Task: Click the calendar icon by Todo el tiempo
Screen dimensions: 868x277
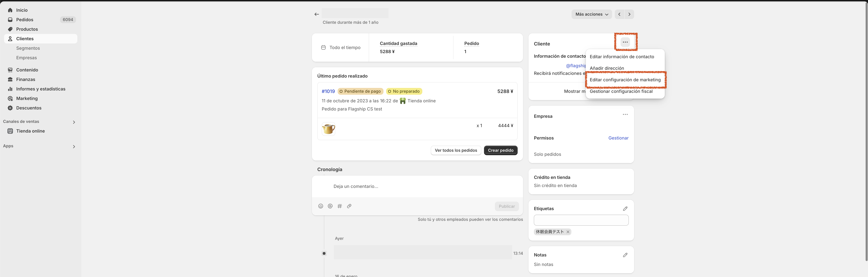Action: click(323, 48)
